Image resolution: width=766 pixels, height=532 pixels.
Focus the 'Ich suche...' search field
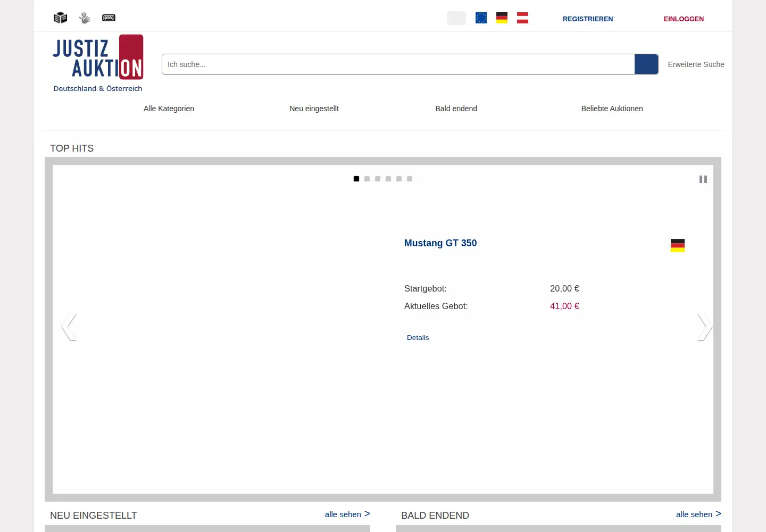point(398,64)
